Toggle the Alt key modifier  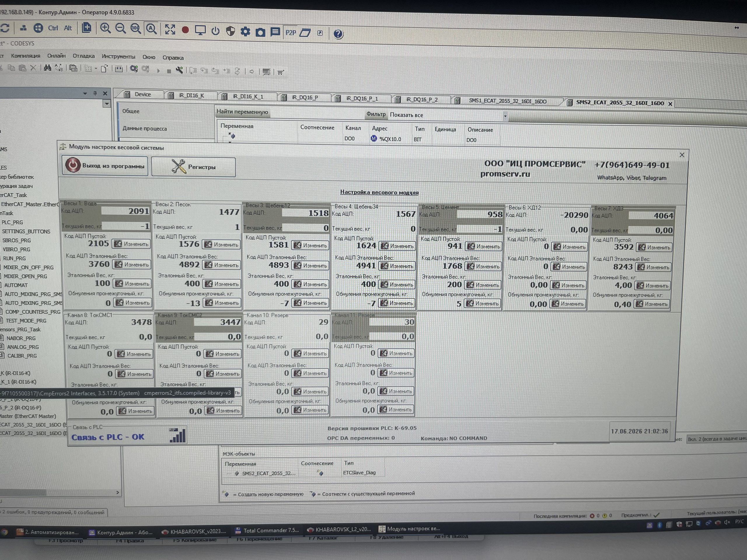pyautogui.click(x=68, y=28)
